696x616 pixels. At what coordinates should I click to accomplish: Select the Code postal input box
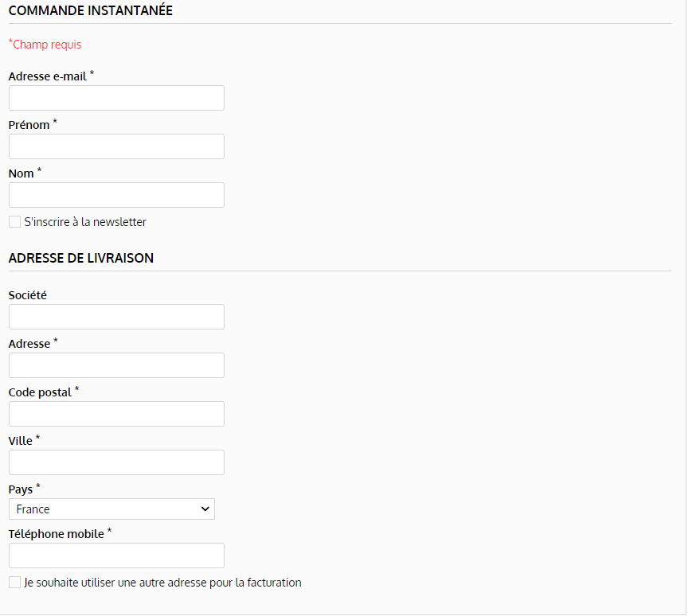tap(116, 414)
